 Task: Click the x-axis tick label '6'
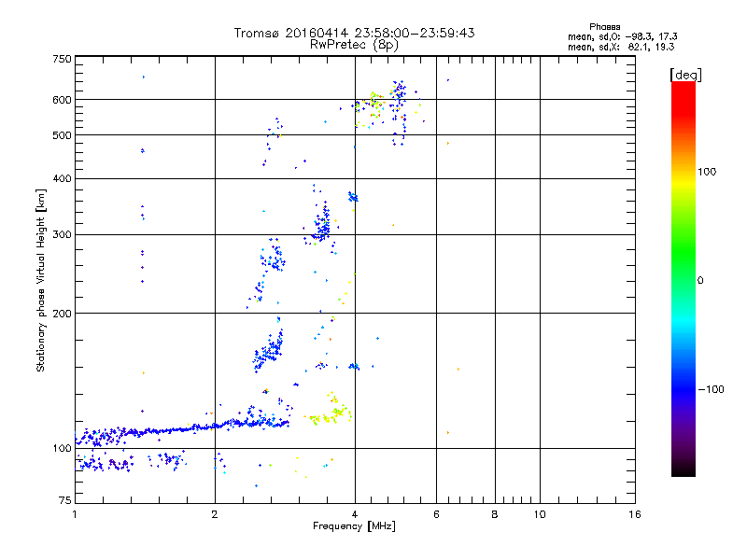pos(436,514)
